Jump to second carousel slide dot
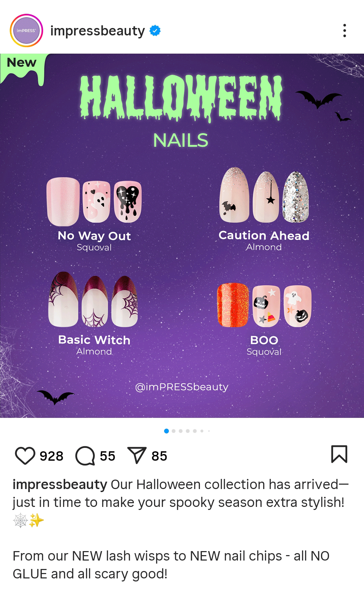 174,431
